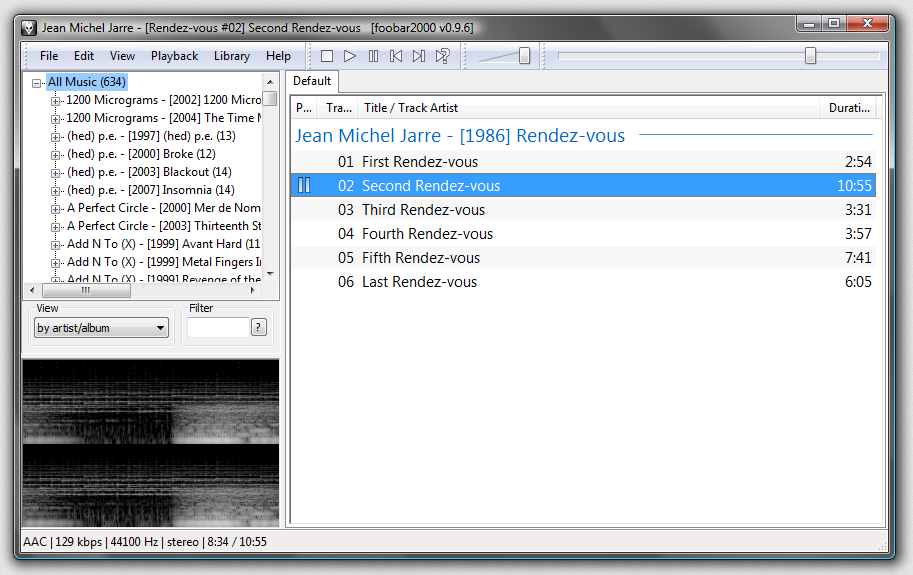Click the Stop playback button
The height and width of the screenshot is (575, 913).
[x=327, y=56]
